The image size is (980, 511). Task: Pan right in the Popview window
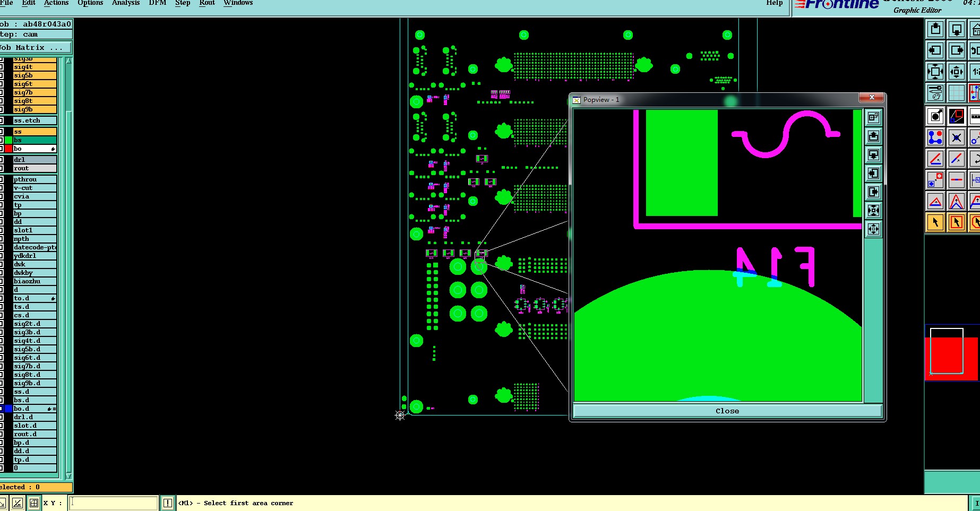[873, 192]
